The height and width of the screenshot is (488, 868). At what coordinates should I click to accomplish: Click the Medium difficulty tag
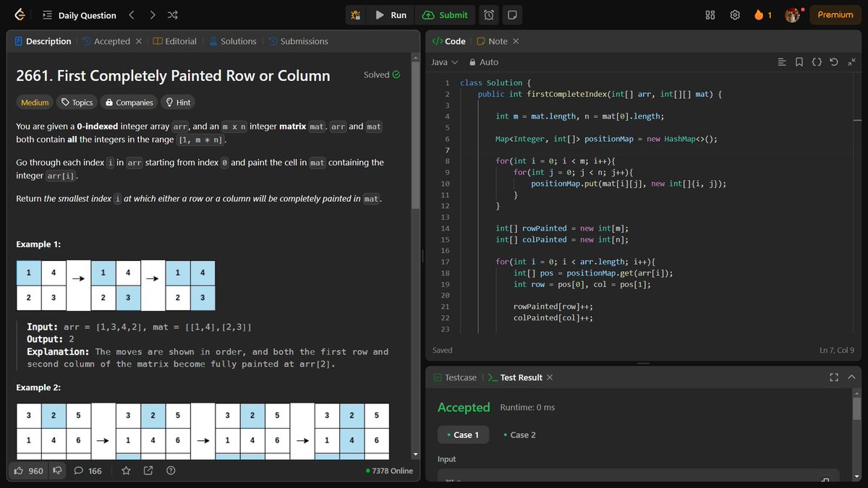(x=35, y=103)
